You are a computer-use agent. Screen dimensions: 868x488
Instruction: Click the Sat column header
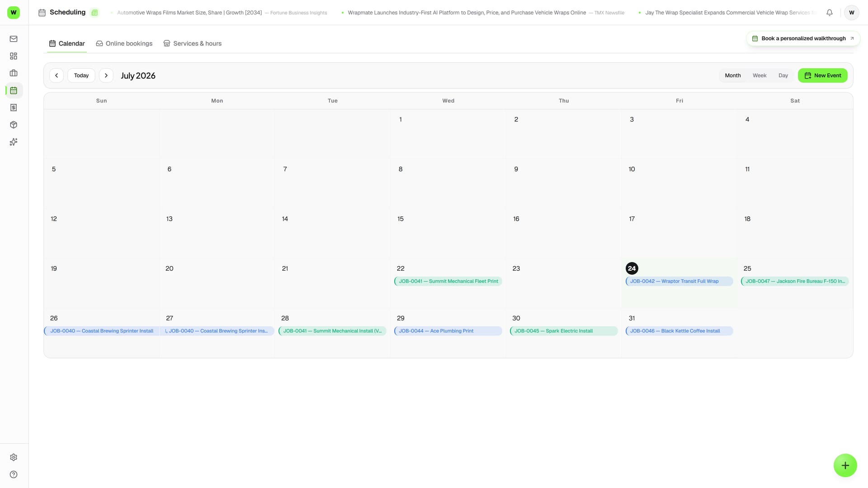(x=795, y=101)
